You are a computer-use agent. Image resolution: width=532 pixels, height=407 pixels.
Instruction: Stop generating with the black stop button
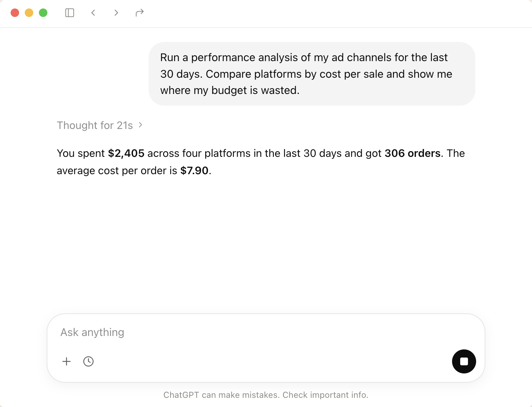point(464,361)
